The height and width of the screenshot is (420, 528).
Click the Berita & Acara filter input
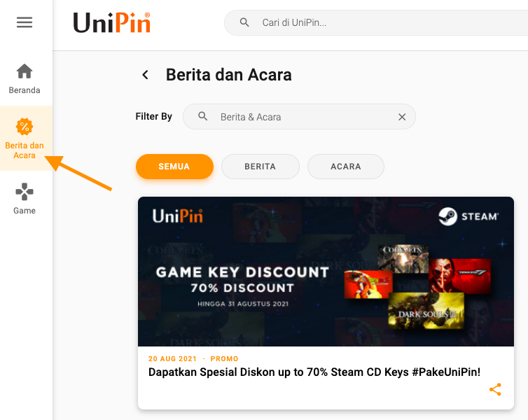pyautogui.click(x=299, y=116)
